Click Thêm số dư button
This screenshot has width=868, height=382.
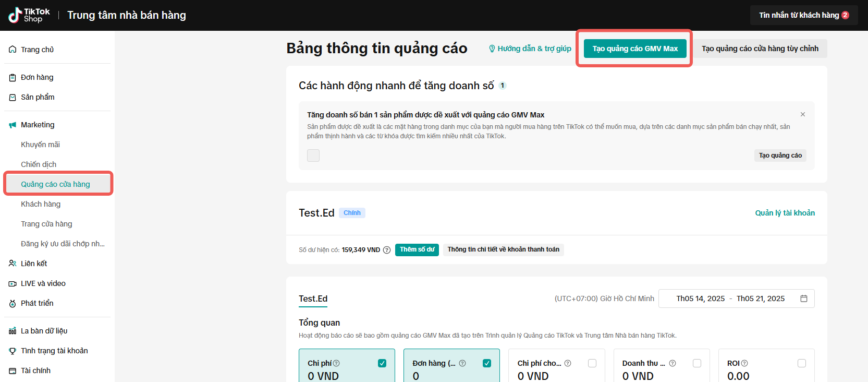pyautogui.click(x=417, y=249)
